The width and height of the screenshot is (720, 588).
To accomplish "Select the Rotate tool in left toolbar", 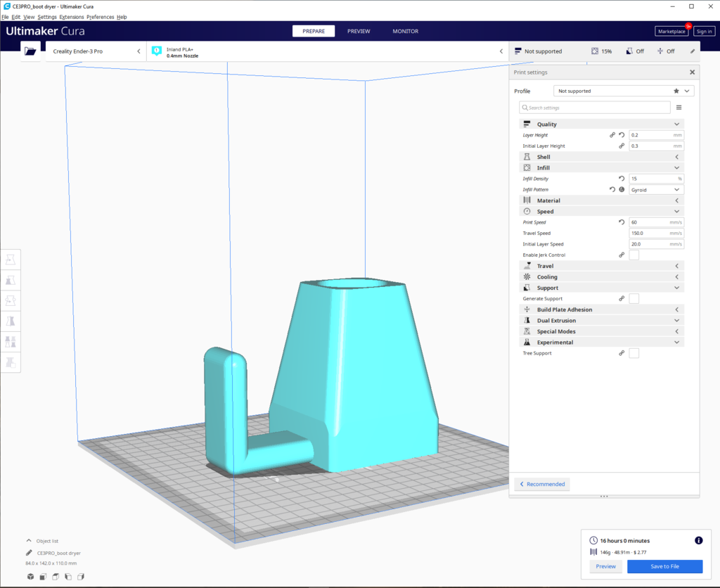I will (10, 301).
